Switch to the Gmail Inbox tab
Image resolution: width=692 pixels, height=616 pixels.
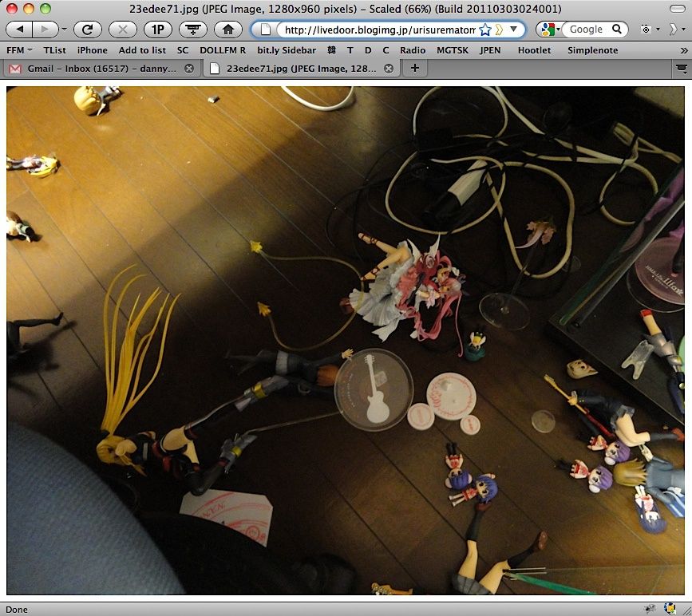(x=97, y=69)
